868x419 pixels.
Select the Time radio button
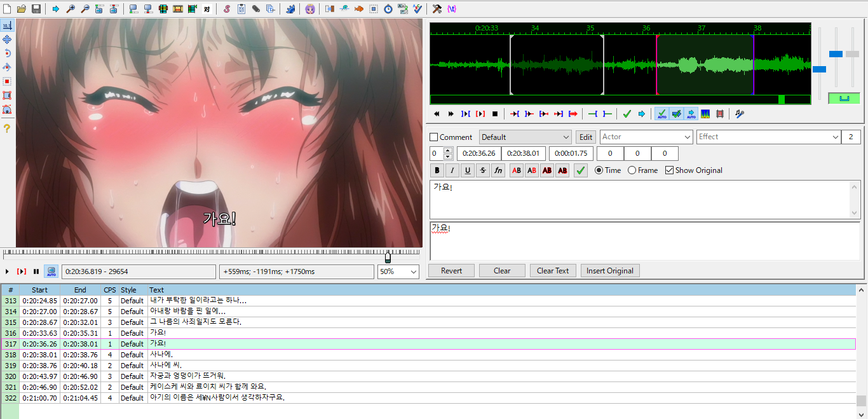599,170
